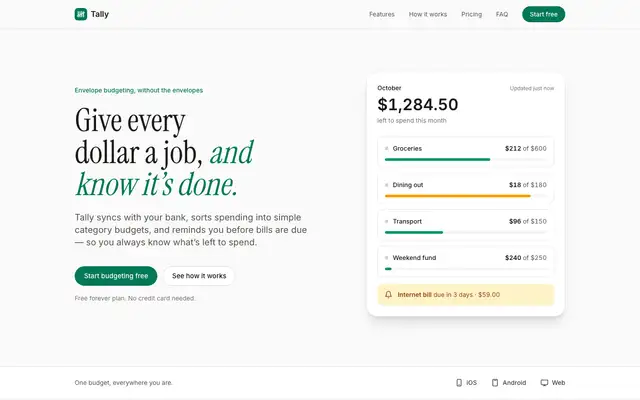
Task: Open the Features nav link
Action: point(382,14)
